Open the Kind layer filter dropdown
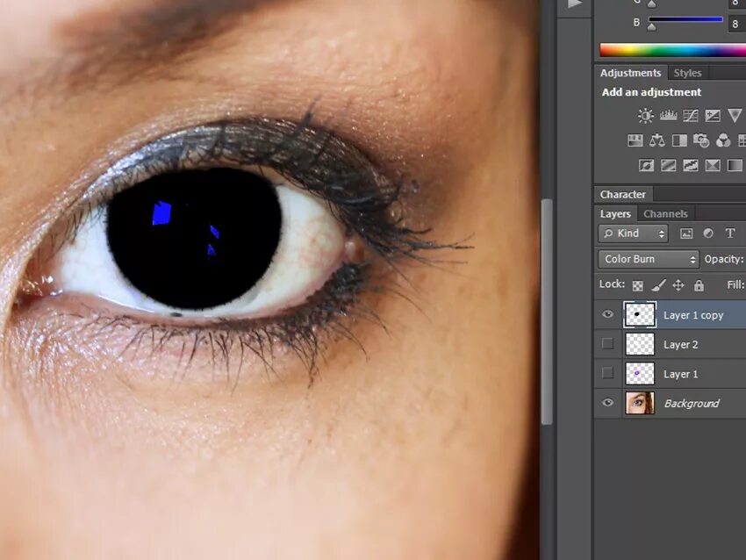The image size is (746, 560). point(633,233)
